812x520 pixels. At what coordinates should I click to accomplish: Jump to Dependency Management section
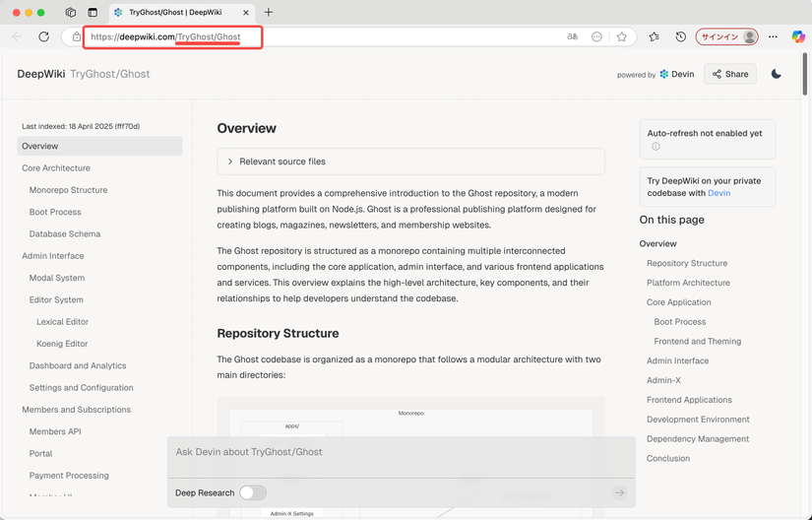tap(698, 439)
